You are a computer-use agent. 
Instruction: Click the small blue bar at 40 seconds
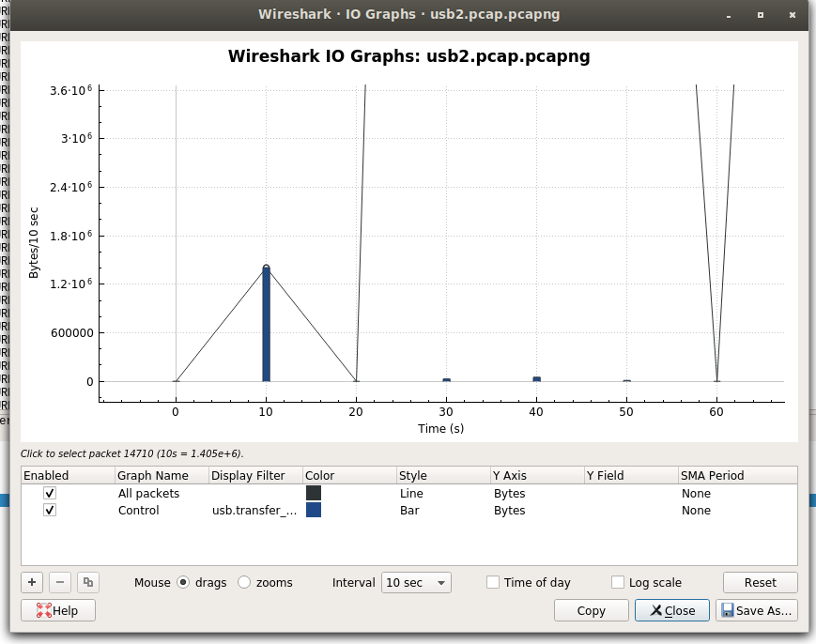coord(536,379)
